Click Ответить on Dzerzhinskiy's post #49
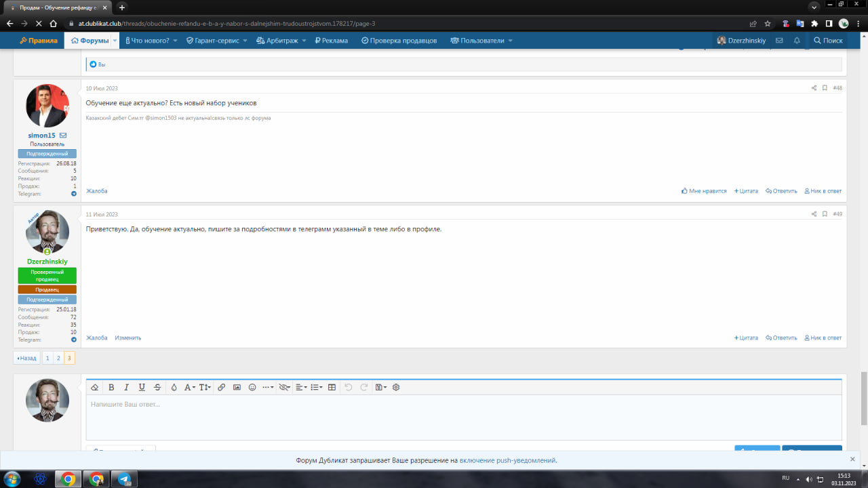The image size is (868, 488). click(781, 338)
